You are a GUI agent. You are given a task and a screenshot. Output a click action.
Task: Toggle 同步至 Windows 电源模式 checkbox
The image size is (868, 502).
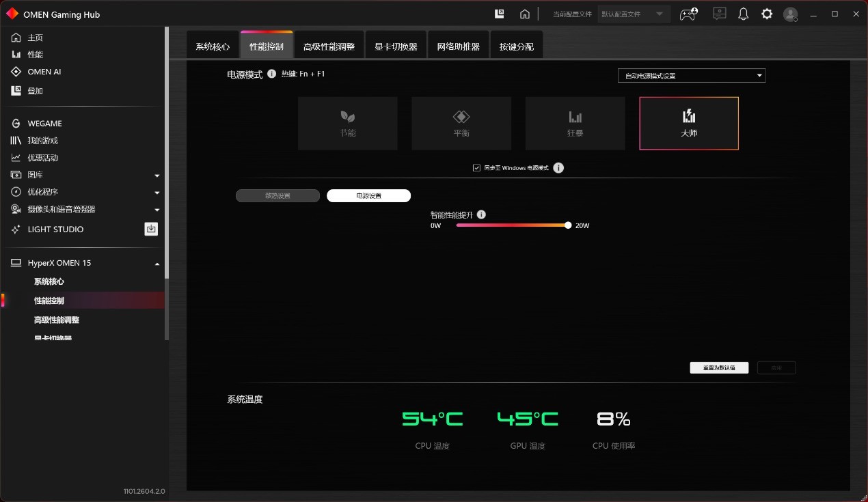[476, 168]
